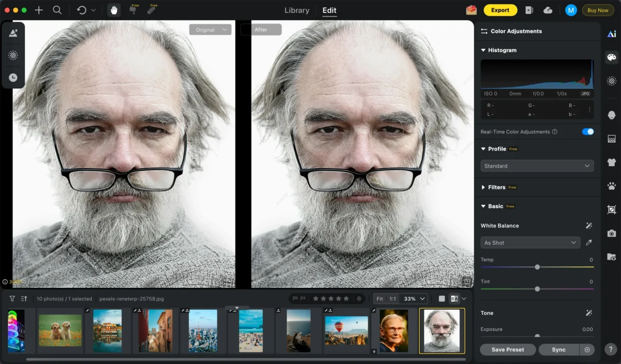Viewport: 621px width, 364px height.
Task: Select the Color Adjustments palette icon
Action: [x=612, y=57]
